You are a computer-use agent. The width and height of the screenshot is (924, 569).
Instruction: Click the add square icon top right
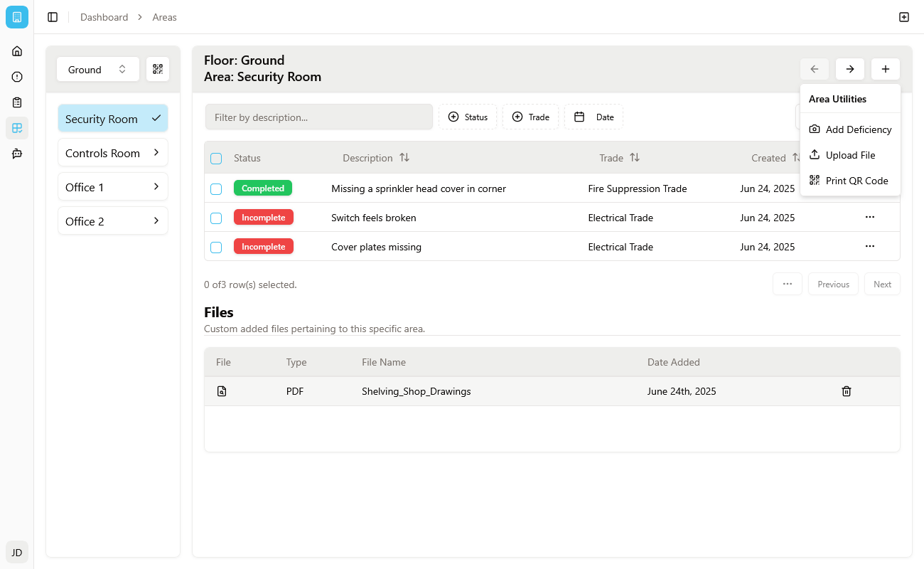click(904, 17)
